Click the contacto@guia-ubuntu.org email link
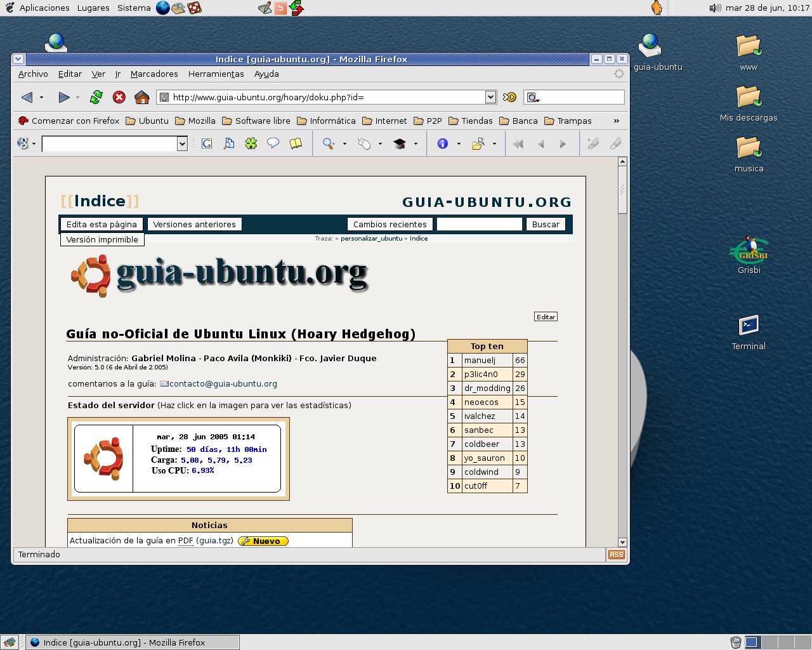812x650 pixels. [x=223, y=384]
